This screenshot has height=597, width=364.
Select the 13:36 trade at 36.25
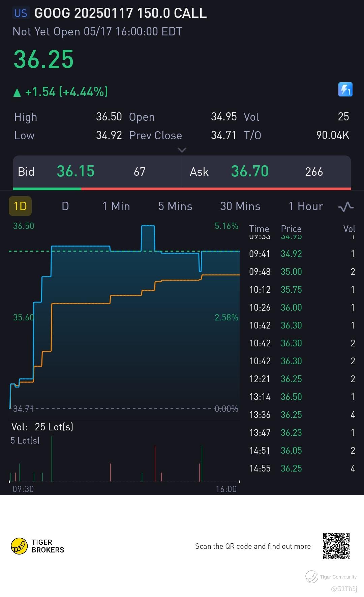click(x=302, y=415)
